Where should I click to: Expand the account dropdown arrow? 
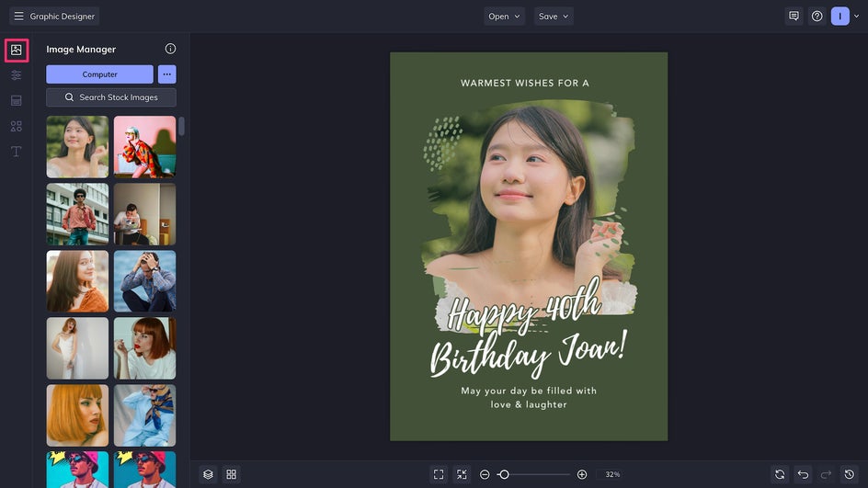click(856, 16)
